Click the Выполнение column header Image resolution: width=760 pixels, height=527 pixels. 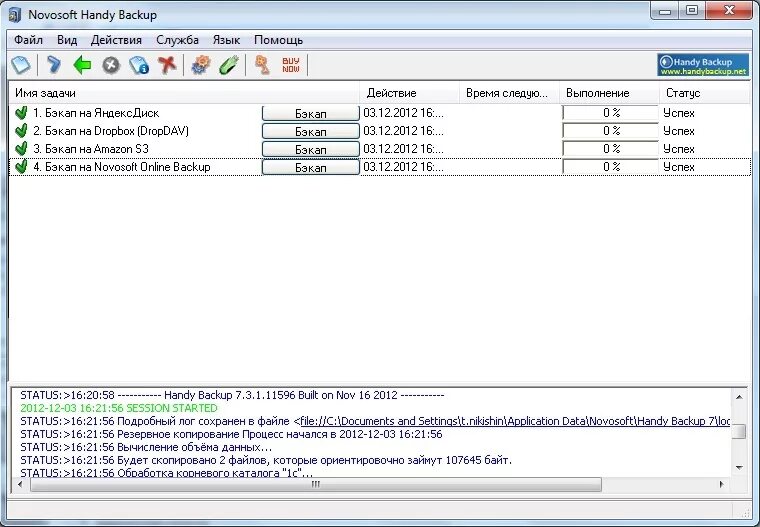[610, 93]
